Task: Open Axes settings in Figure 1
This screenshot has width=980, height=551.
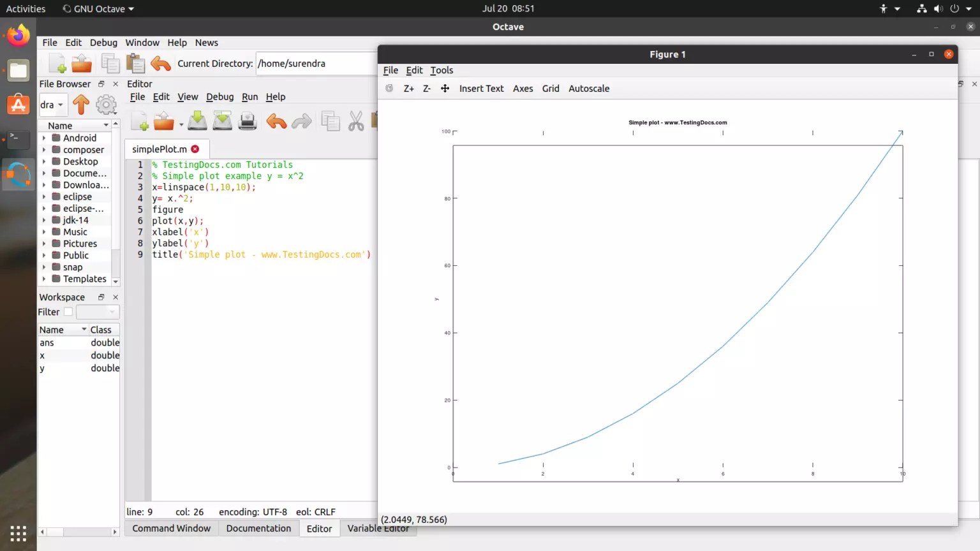Action: (x=523, y=88)
